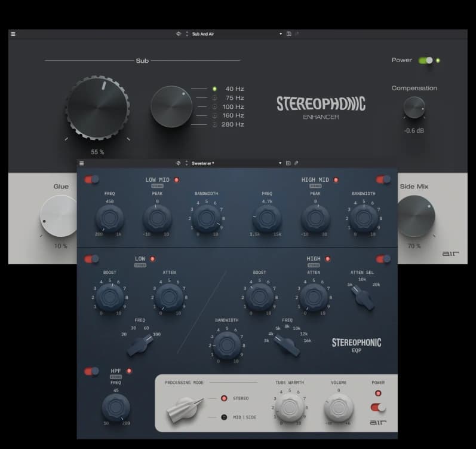
Task: Toggle the HPF band switch
Action: click(x=91, y=371)
